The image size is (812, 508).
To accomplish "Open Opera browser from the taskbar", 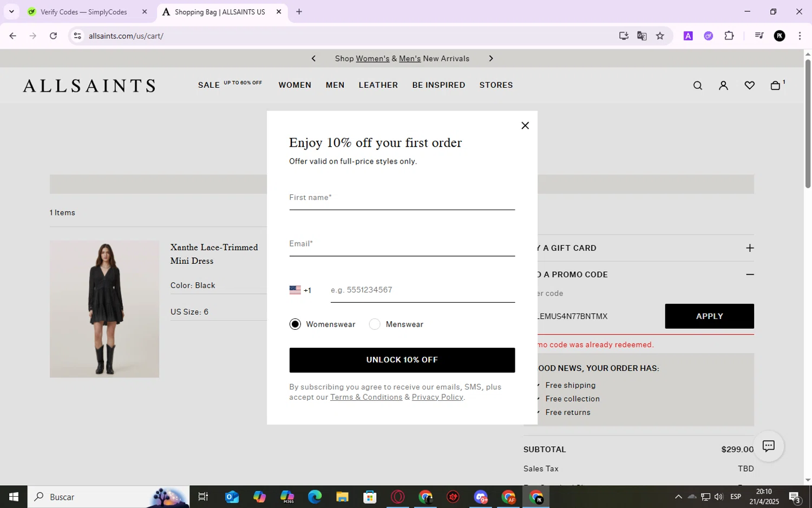I will point(397,497).
